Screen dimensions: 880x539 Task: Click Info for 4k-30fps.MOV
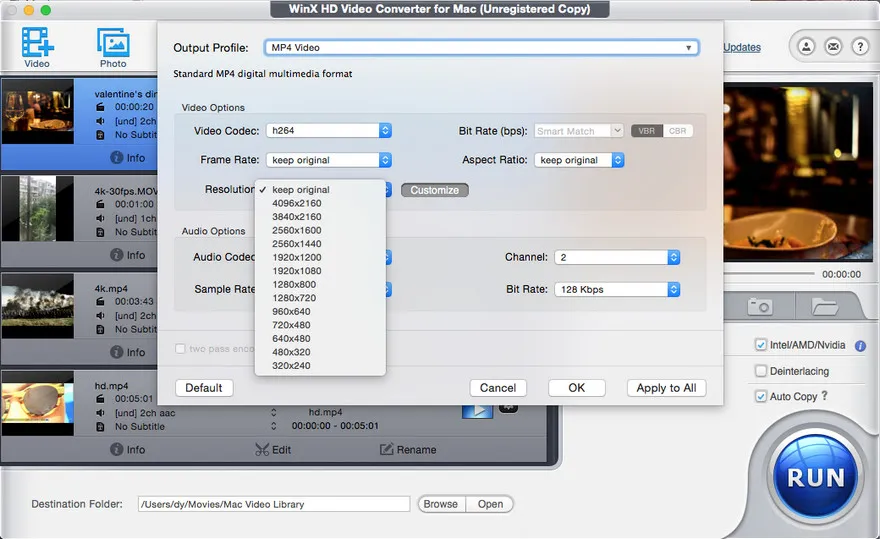pyautogui.click(x=127, y=255)
